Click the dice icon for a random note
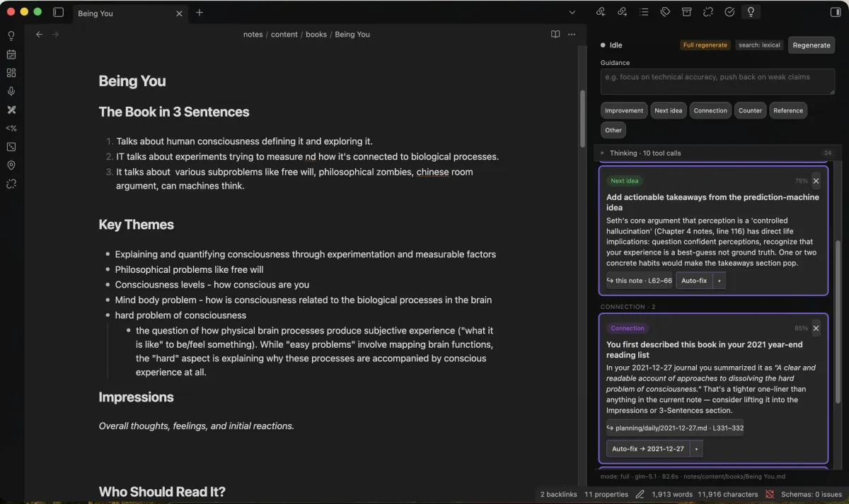This screenshot has height=504, width=849. [11, 147]
